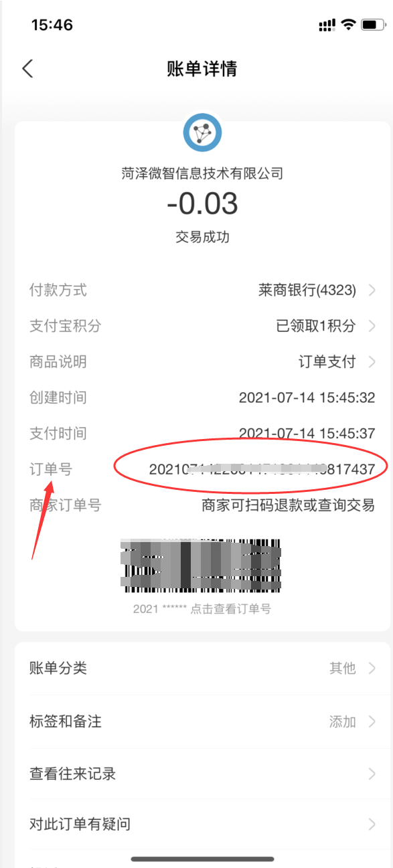The image size is (393, 868).
Task: Expand 付款方式 chevron next to 莱商银行(4323)
Action: 372,290
